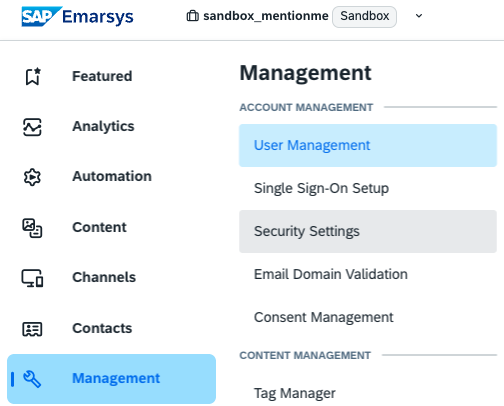This screenshot has width=504, height=406.
Task: Open User Management
Action: [368, 145]
